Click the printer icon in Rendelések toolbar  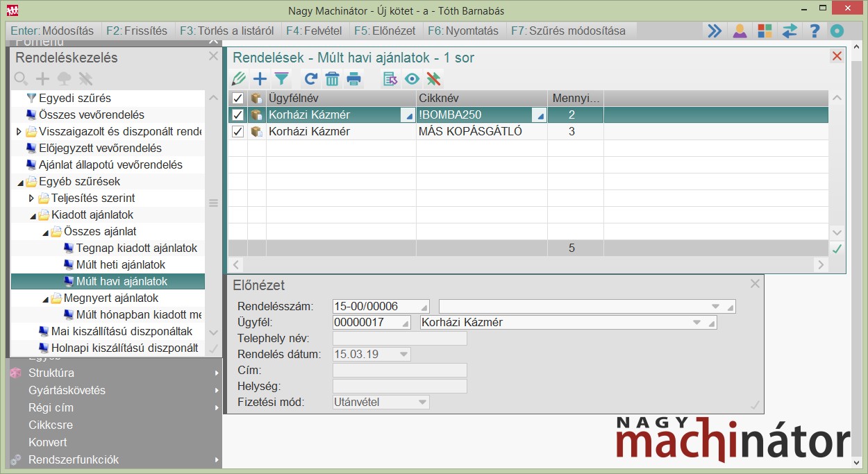[354, 79]
